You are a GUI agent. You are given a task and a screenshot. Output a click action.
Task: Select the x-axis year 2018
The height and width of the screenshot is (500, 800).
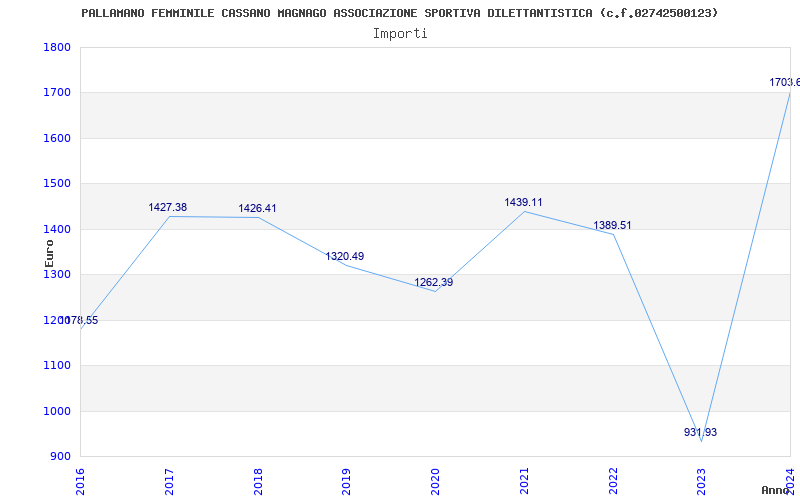pos(258,481)
